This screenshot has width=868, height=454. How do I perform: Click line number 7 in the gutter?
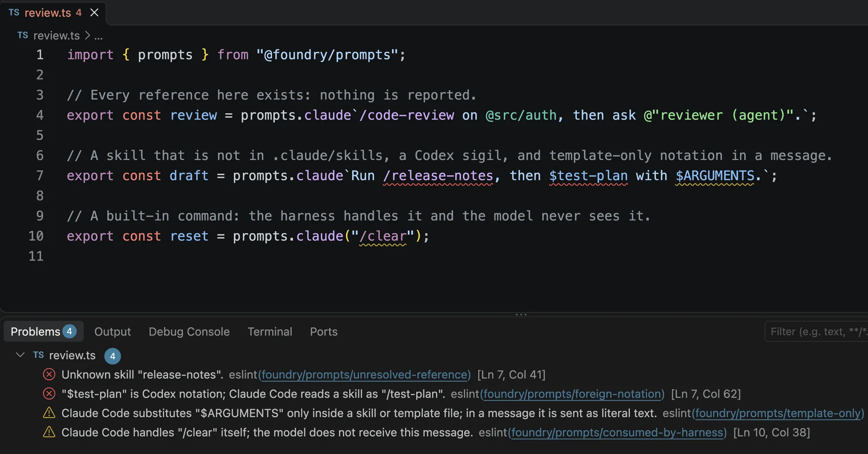tap(40, 176)
